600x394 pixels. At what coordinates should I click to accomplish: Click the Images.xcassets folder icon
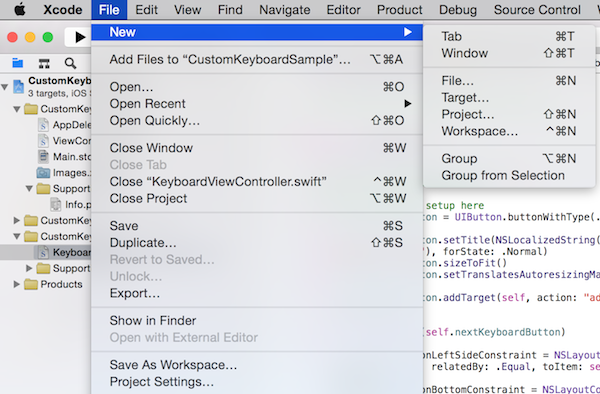pos(43,173)
